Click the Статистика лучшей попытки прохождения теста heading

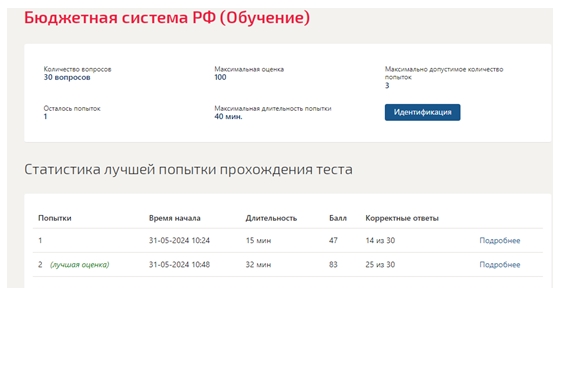188,169
